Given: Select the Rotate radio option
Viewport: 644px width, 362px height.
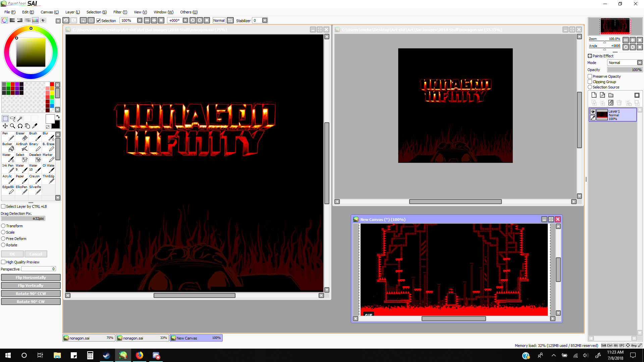Looking at the screenshot, I should point(3,245).
